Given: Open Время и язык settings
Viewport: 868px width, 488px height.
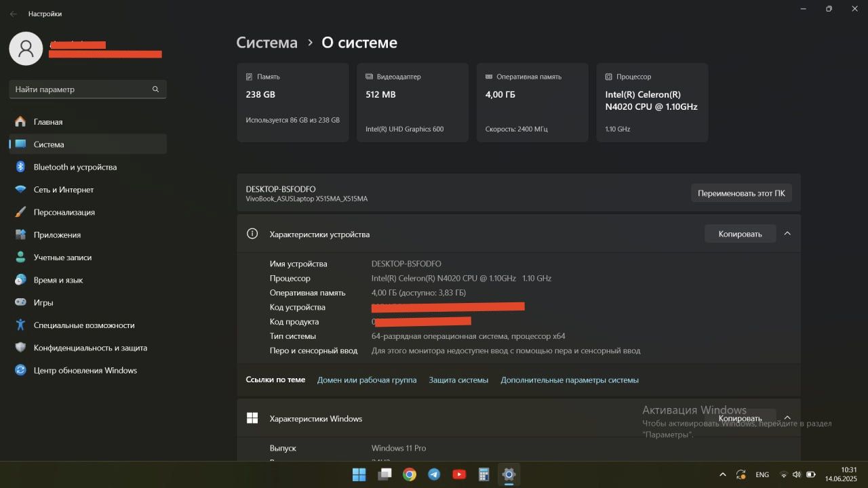Looking at the screenshot, I should [87, 280].
